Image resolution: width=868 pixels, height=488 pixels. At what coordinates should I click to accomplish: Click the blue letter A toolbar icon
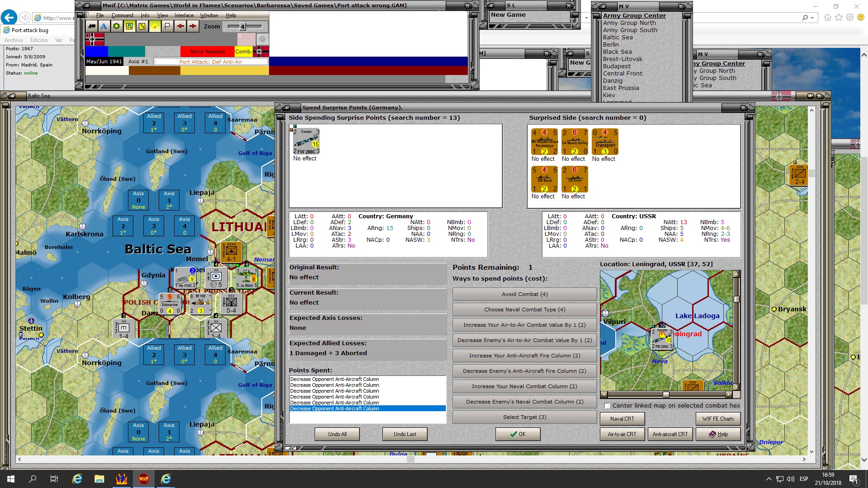click(x=104, y=26)
